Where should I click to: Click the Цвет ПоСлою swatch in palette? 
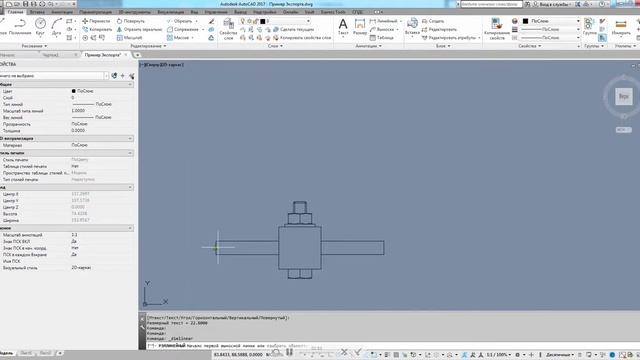pyautogui.click(x=73, y=91)
